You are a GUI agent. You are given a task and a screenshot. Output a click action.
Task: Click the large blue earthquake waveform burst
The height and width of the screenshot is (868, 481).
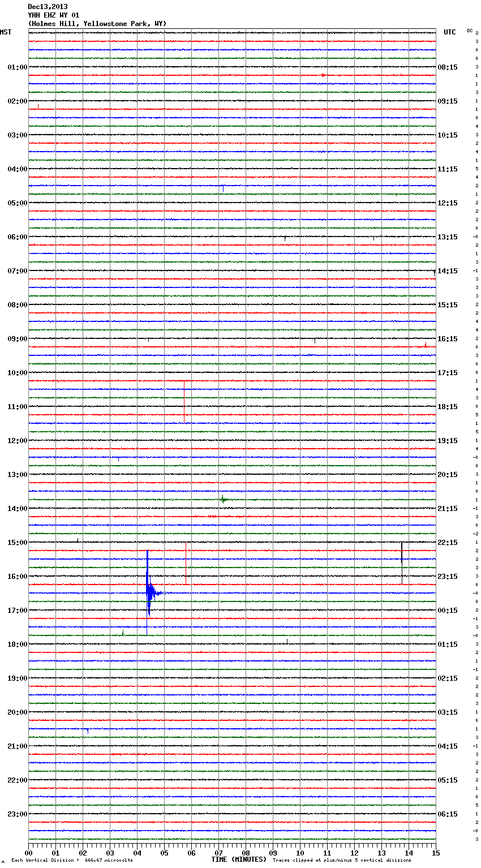[149, 591]
